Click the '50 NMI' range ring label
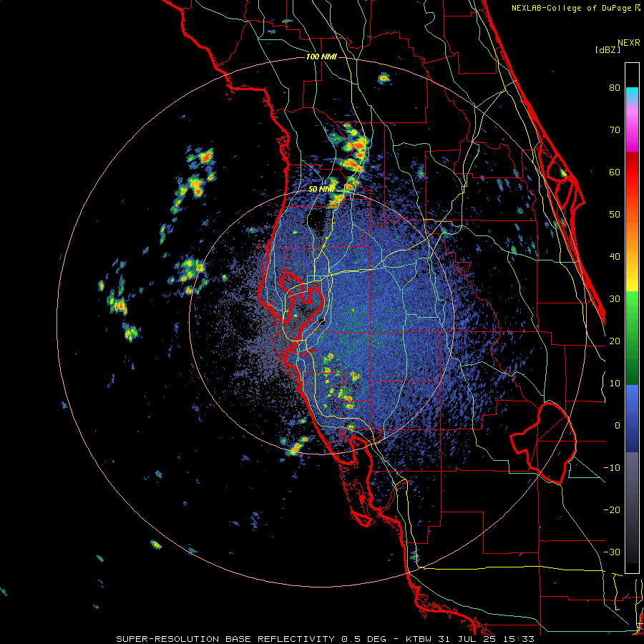 point(321,189)
